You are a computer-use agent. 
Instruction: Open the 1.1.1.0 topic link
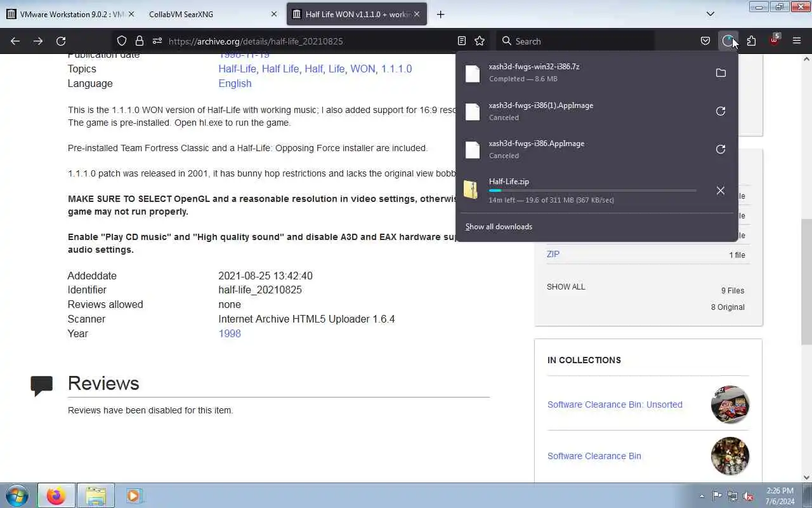point(396,69)
